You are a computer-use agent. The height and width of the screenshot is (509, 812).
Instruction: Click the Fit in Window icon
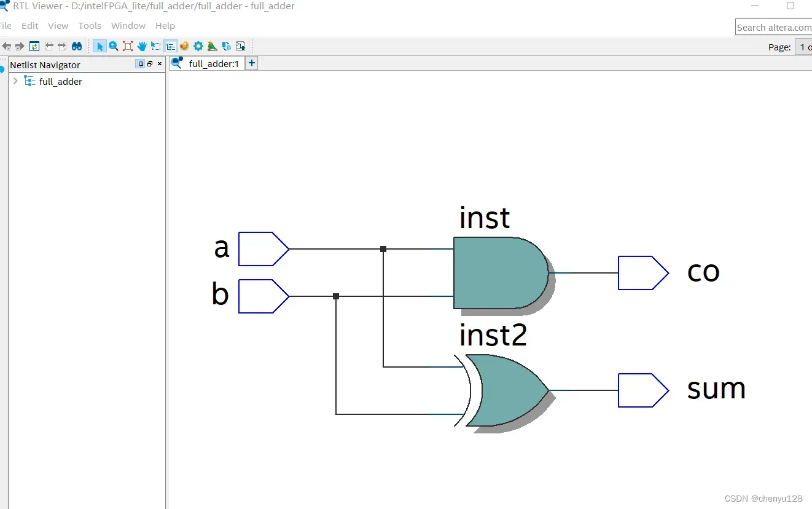tap(128, 46)
